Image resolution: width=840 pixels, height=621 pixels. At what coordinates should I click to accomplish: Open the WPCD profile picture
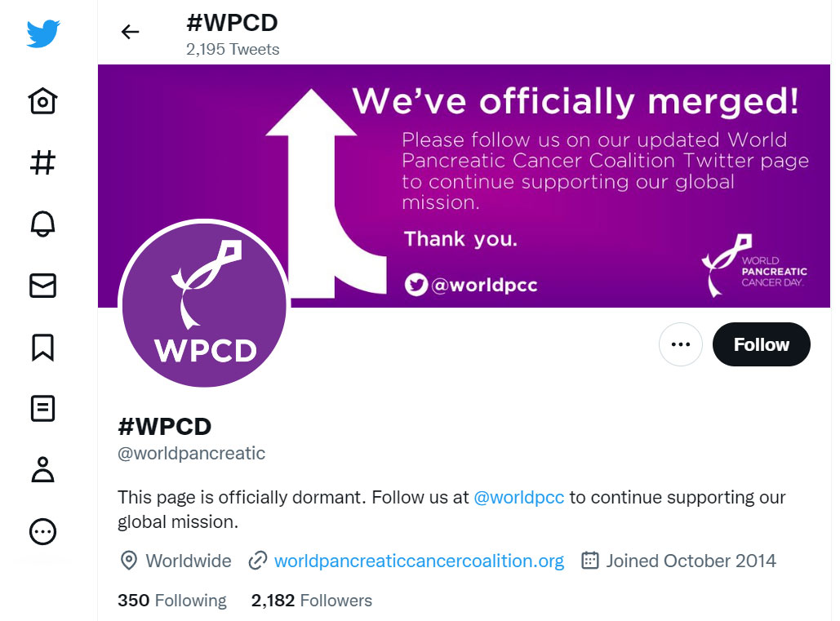204,304
